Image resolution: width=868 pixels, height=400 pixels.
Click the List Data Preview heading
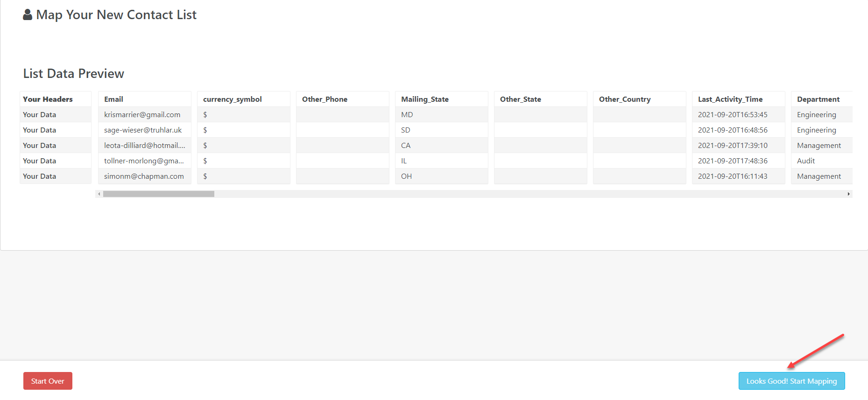click(x=74, y=73)
